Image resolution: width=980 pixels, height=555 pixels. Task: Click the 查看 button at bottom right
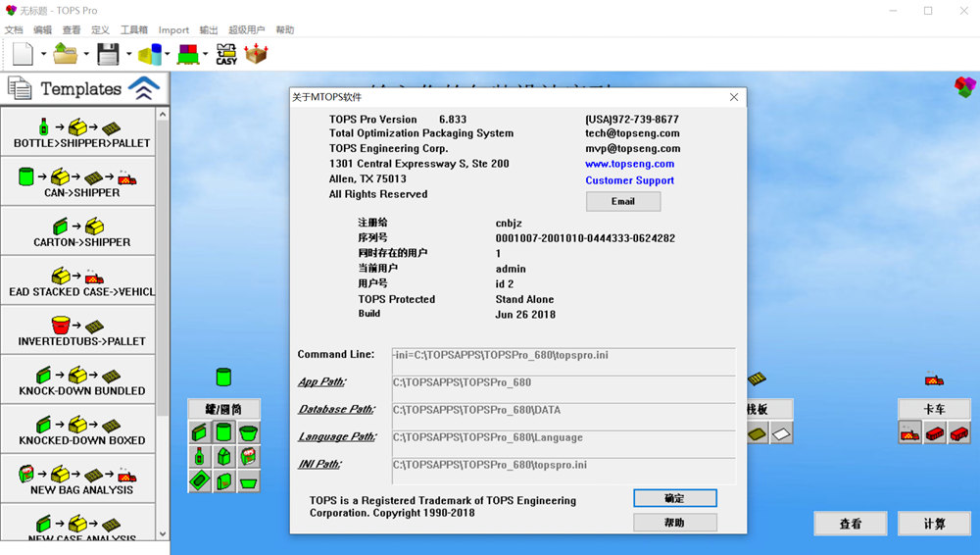pos(850,524)
